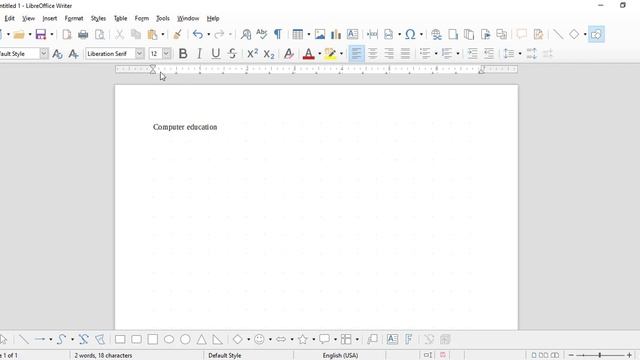Click the Save document icon

point(40,34)
